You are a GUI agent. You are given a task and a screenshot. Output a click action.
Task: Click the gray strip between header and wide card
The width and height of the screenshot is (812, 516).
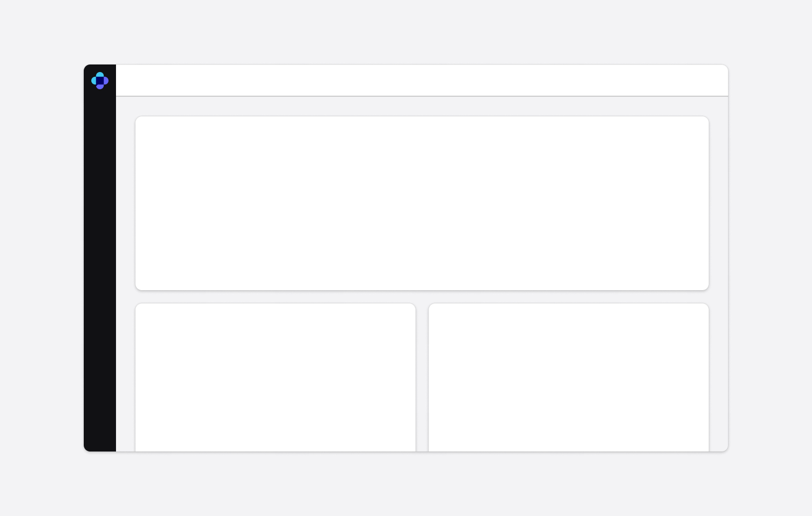(422, 106)
